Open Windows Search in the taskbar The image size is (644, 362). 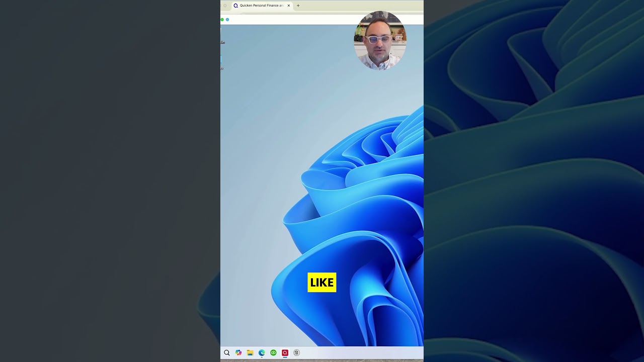click(227, 353)
